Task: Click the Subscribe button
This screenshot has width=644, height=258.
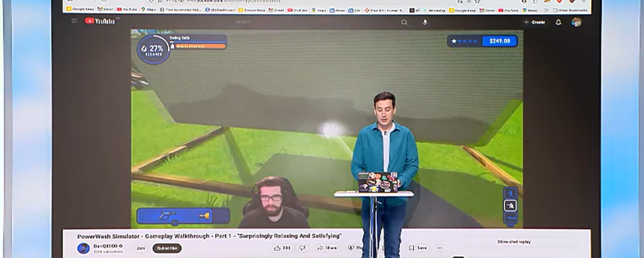Action: pos(167,248)
